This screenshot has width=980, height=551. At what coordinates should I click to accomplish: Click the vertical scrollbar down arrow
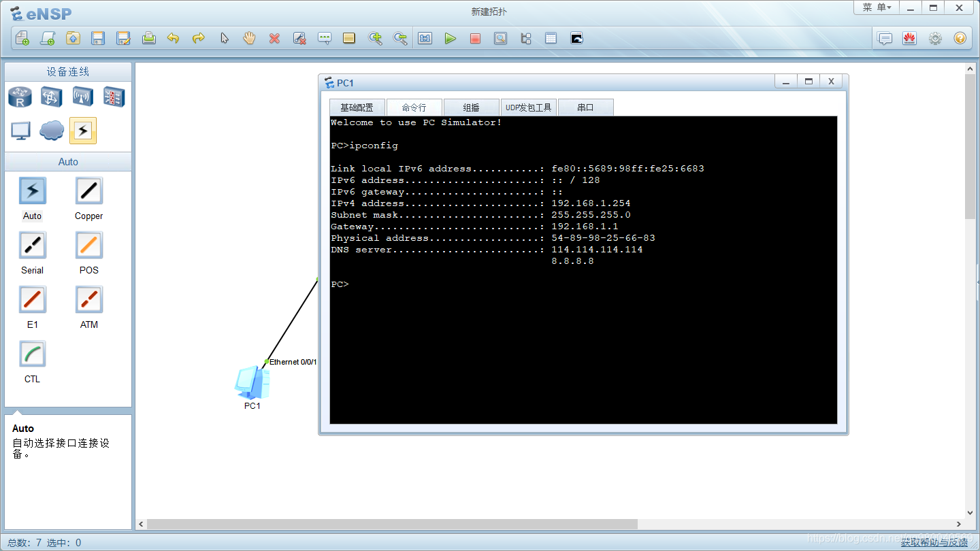(x=970, y=513)
